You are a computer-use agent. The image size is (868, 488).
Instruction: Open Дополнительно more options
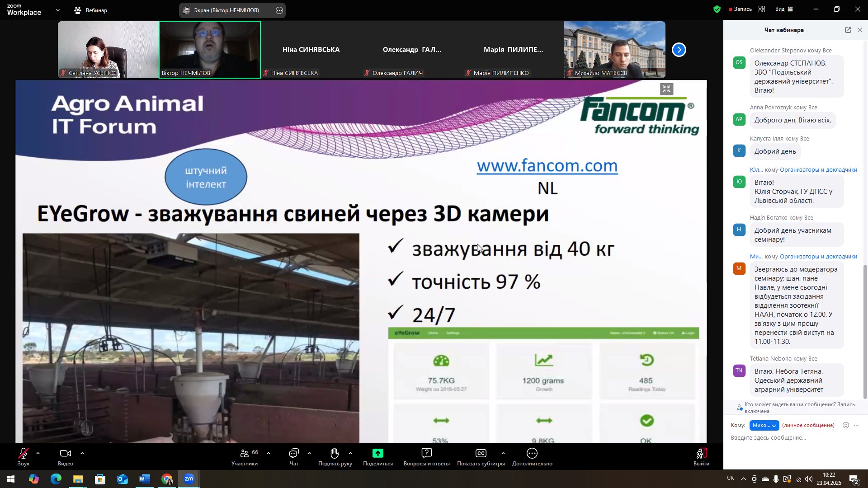[532, 457]
